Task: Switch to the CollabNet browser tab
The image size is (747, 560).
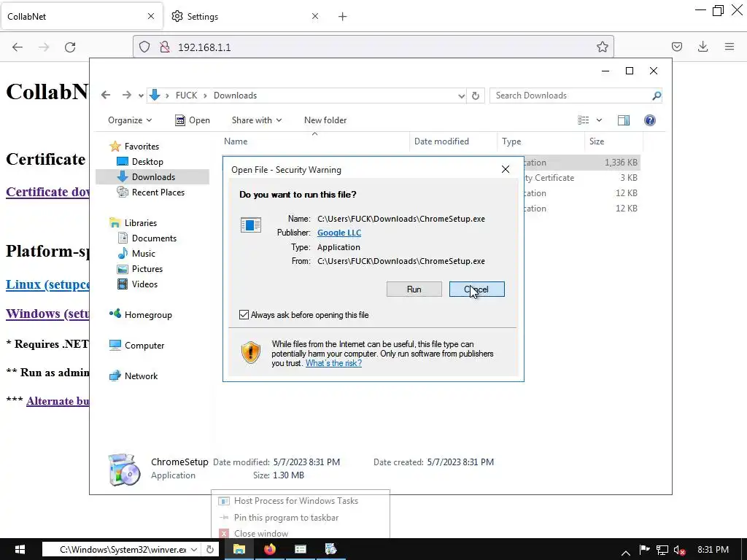Action: click(x=81, y=16)
